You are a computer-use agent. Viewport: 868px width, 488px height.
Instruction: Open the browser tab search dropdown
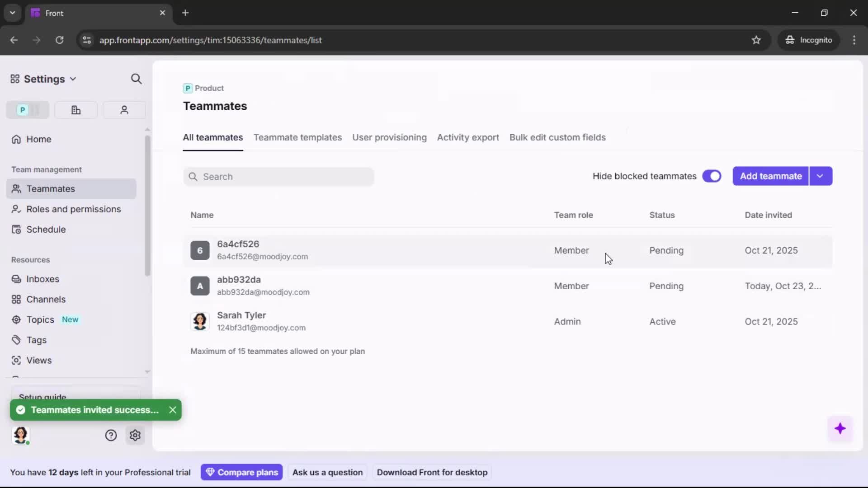12,13
